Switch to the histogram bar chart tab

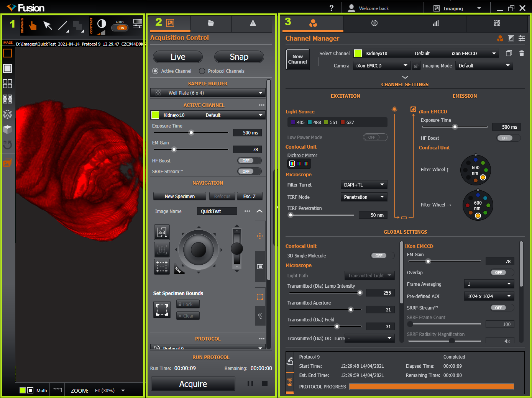pos(435,23)
